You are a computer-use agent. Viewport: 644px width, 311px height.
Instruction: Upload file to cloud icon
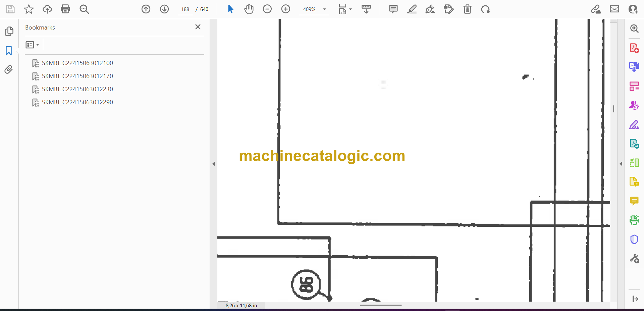(47, 9)
